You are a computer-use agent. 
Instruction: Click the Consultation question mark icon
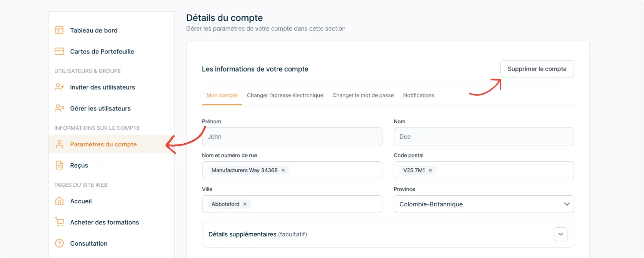pyautogui.click(x=59, y=243)
